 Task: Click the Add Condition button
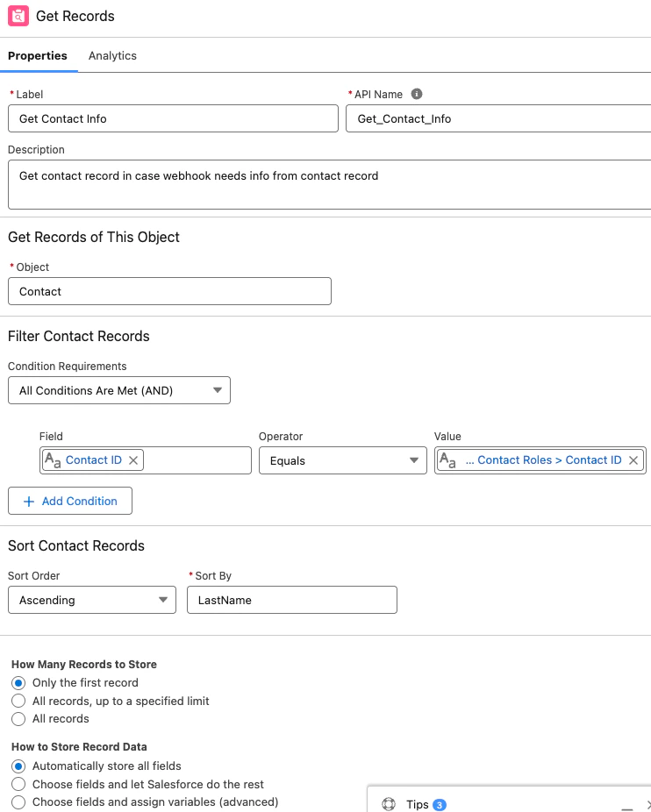click(70, 501)
